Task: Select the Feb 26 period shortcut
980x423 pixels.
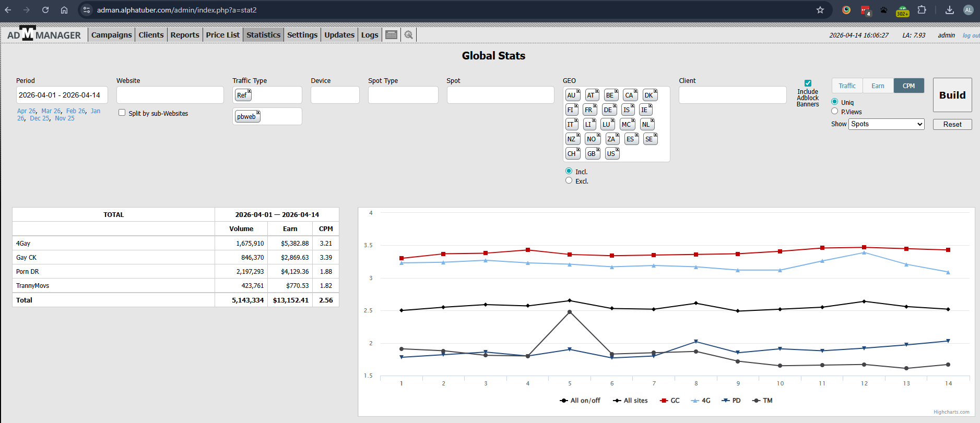Action: 76,111
